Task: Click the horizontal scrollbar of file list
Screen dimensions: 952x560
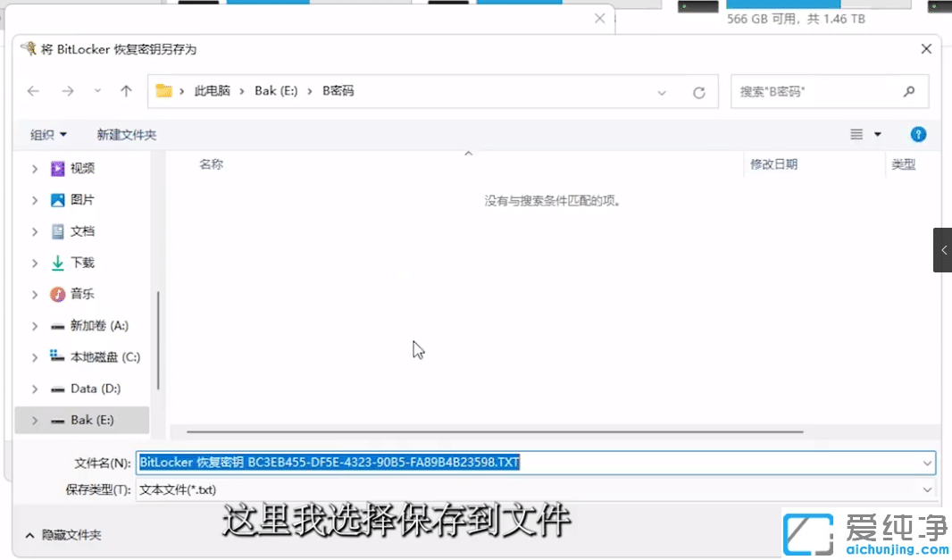Action: 495,432
